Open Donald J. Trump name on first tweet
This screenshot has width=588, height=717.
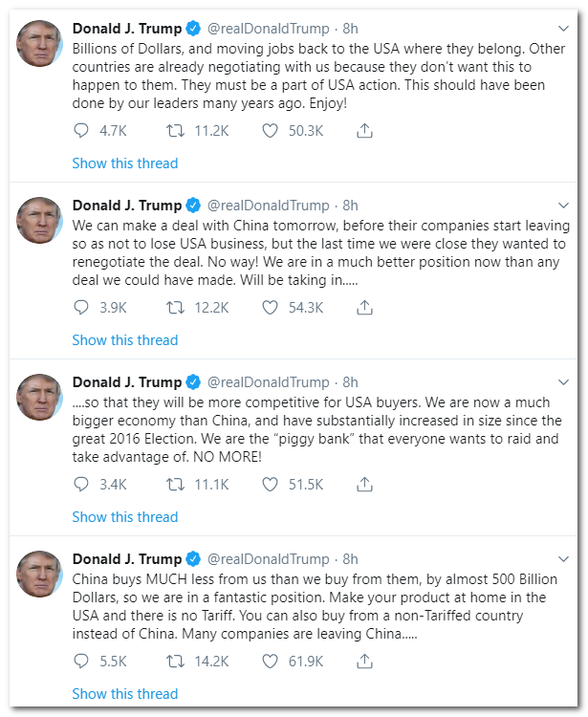tap(126, 28)
